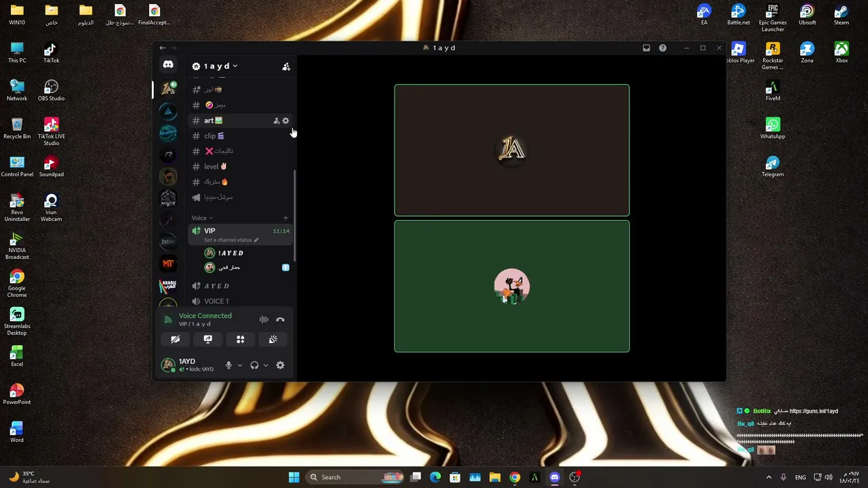Open NVIDIA Broadcast desktop shortcut
868x488 pixels.
click(x=17, y=246)
